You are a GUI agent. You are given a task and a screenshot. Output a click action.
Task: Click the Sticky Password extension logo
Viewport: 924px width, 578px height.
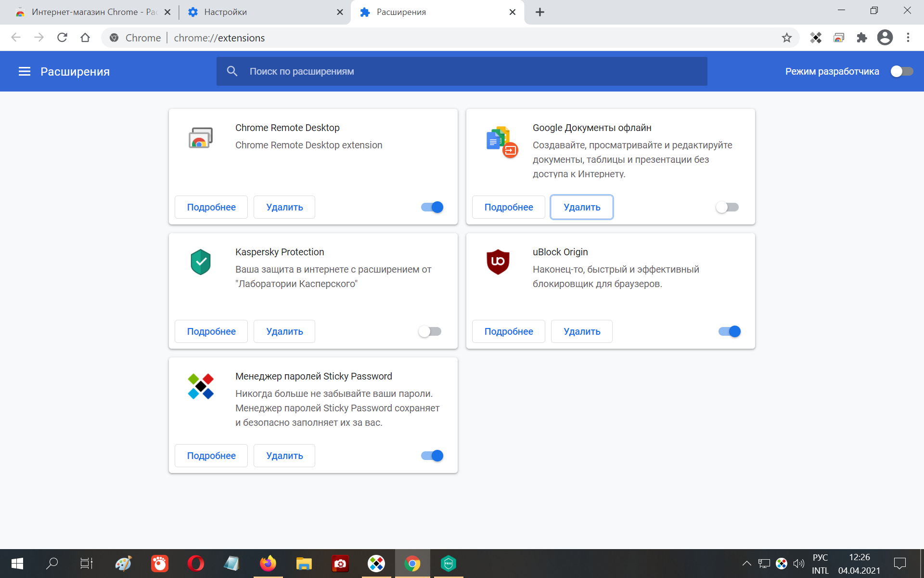[x=201, y=386]
